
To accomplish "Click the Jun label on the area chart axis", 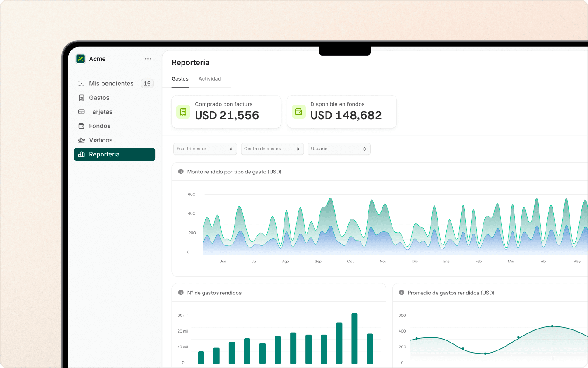I will pyautogui.click(x=223, y=262).
